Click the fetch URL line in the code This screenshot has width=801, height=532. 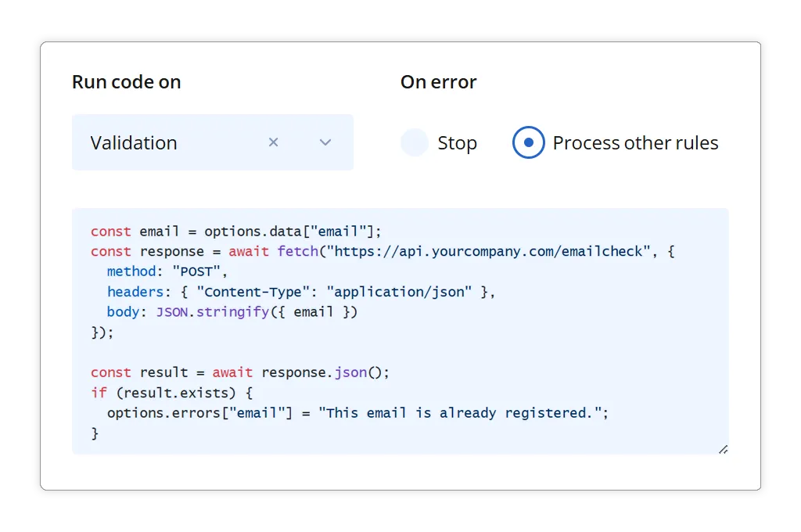383,251
